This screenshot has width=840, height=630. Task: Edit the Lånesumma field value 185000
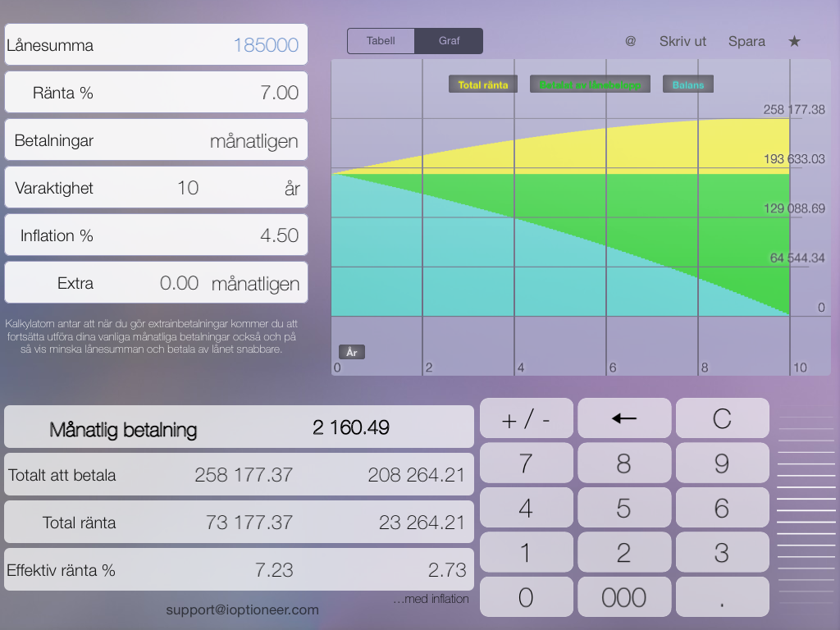pyautogui.click(x=266, y=45)
